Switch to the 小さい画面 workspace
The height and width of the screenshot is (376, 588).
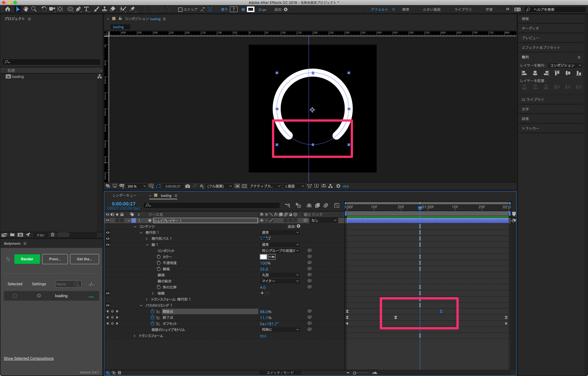[432, 10]
